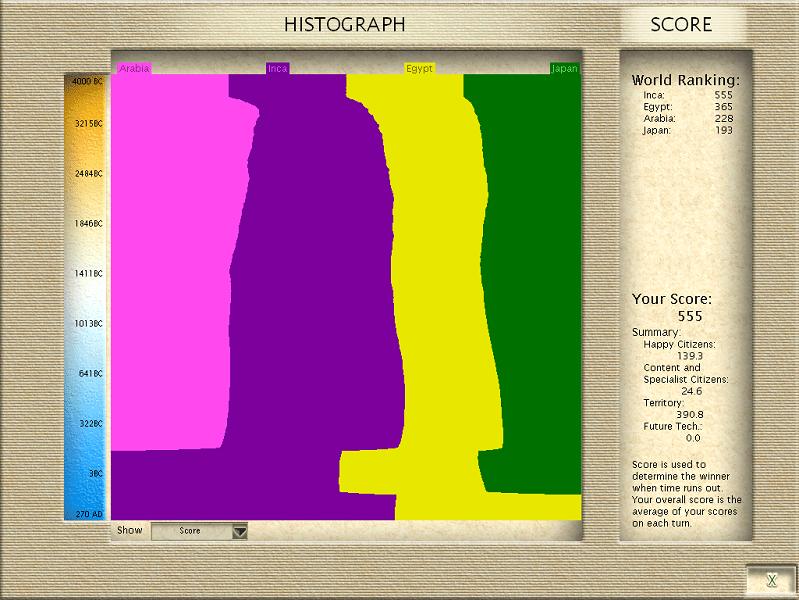Click the 4000 BC timeline marker
Image resolution: width=799 pixels, height=600 pixels.
87,80
